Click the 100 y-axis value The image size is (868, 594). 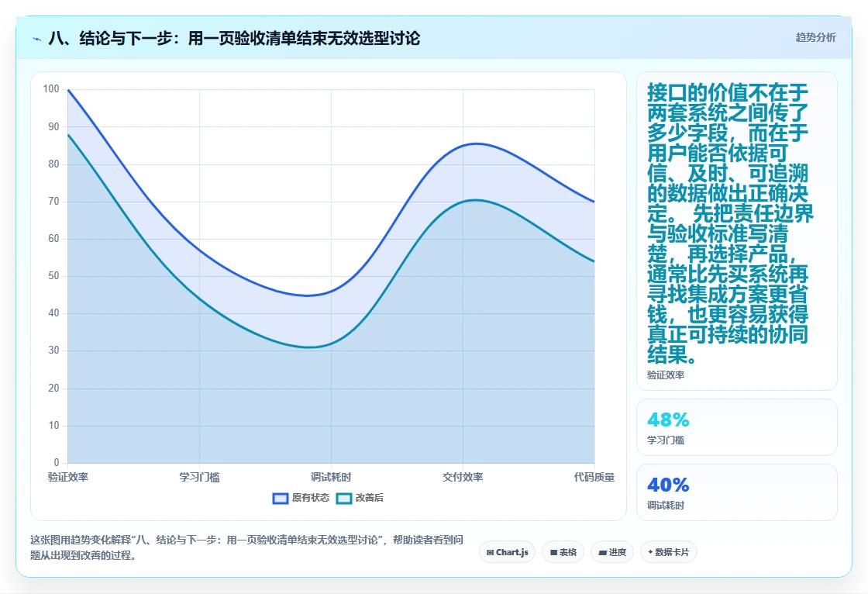tap(51, 89)
